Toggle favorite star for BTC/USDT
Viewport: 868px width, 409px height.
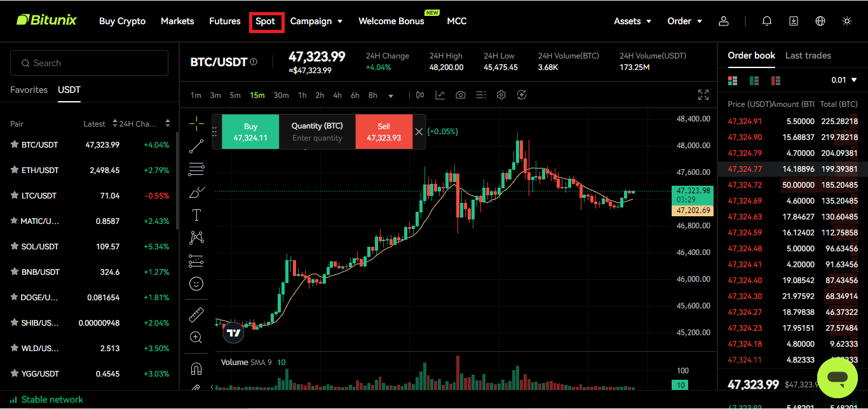coord(14,144)
